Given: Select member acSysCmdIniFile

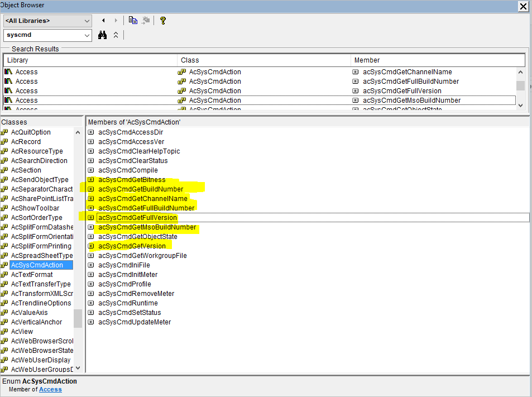Looking at the screenshot, I should point(124,265).
